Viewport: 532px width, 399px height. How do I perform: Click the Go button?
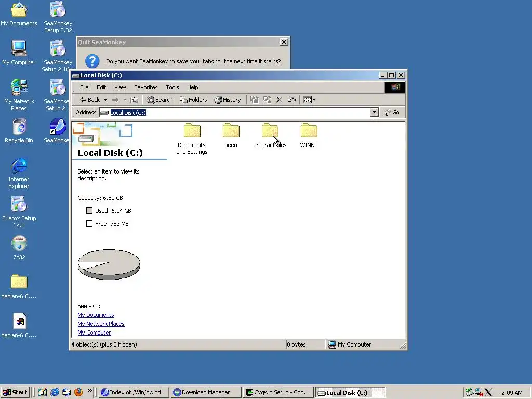(x=392, y=112)
